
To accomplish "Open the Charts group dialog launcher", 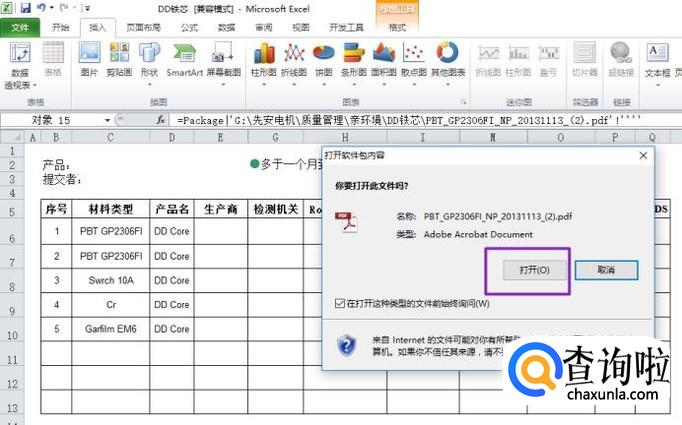I will point(464,102).
